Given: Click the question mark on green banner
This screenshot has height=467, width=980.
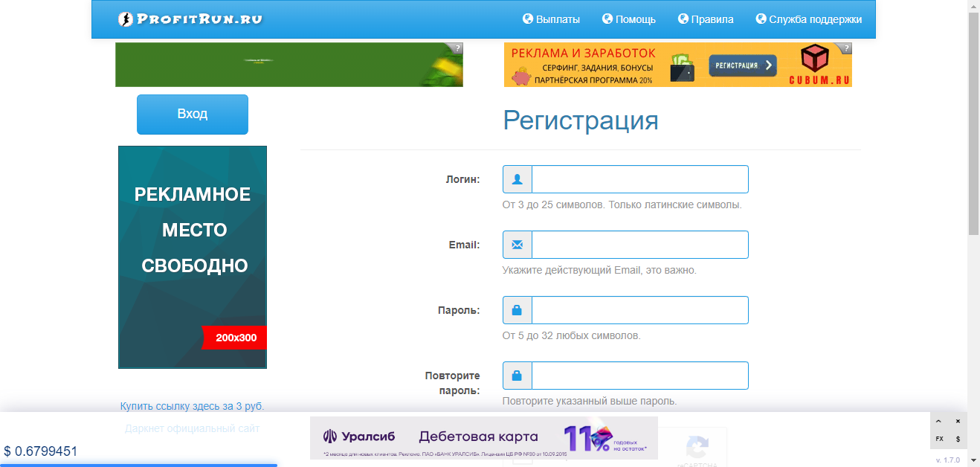Looking at the screenshot, I should [457, 48].
